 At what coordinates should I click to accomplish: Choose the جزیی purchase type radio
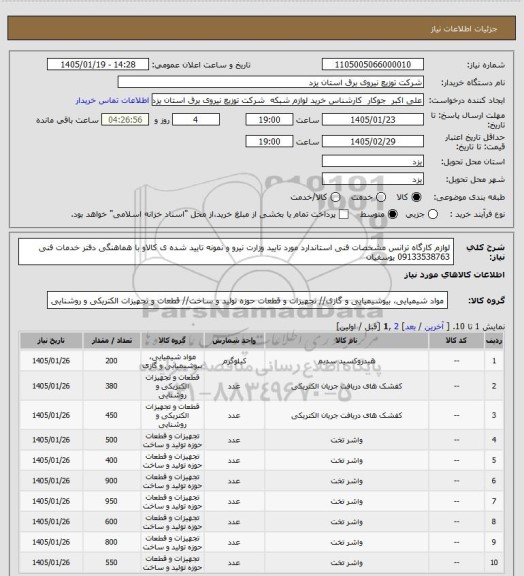coord(433,214)
